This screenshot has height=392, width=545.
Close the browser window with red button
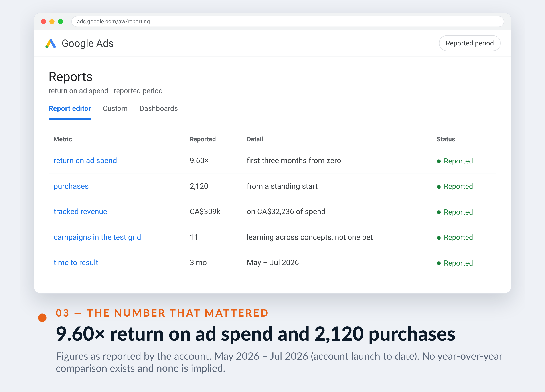coord(43,22)
